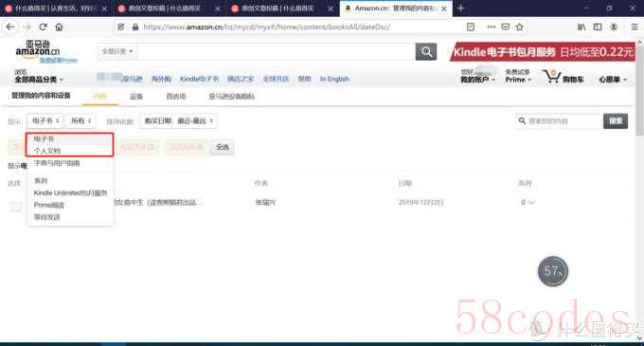Screen dimensions: 644x346
Task: Switch to the 设备 tab
Action: tap(136, 96)
